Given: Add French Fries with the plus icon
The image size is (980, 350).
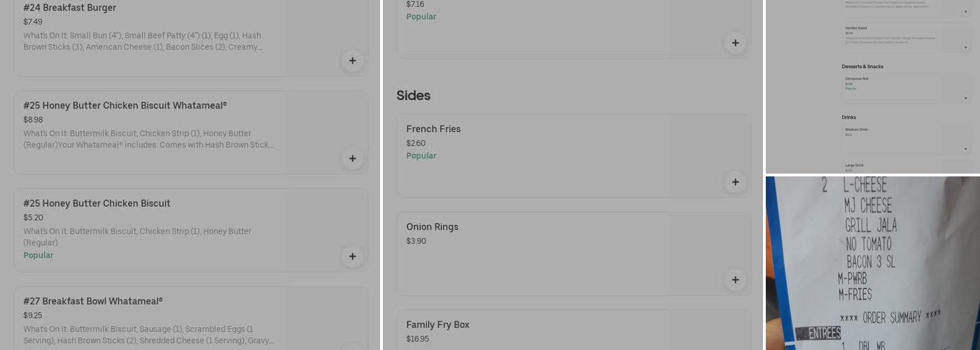Looking at the screenshot, I should point(735,182).
